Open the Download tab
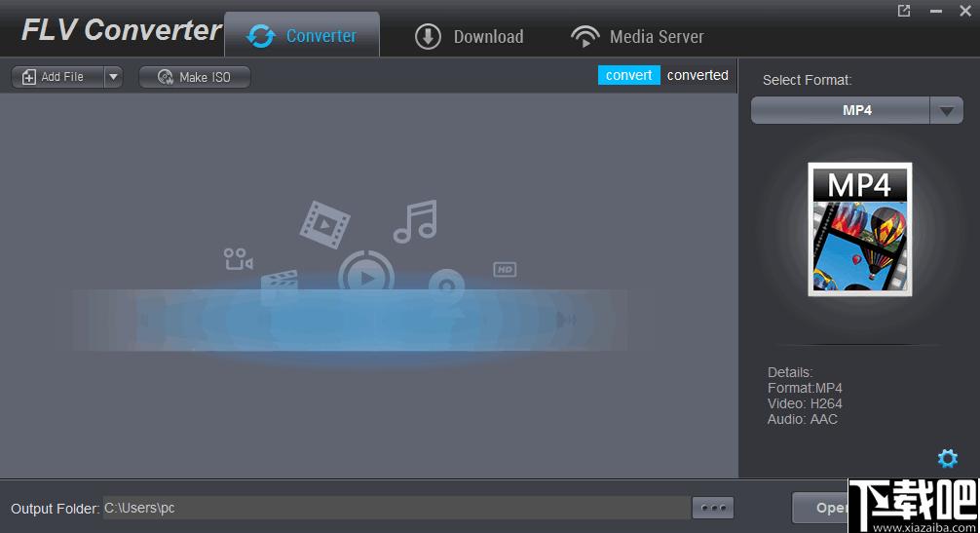980x533 pixels. pos(470,36)
